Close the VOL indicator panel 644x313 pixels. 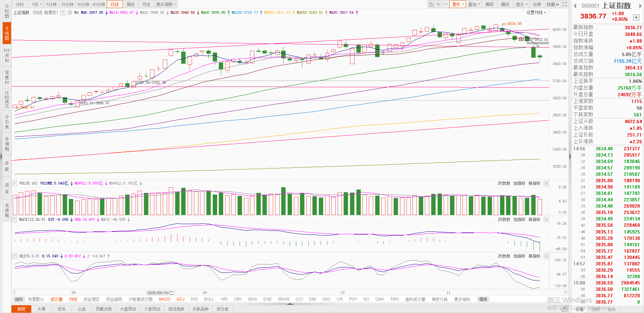click(x=546, y=183)
